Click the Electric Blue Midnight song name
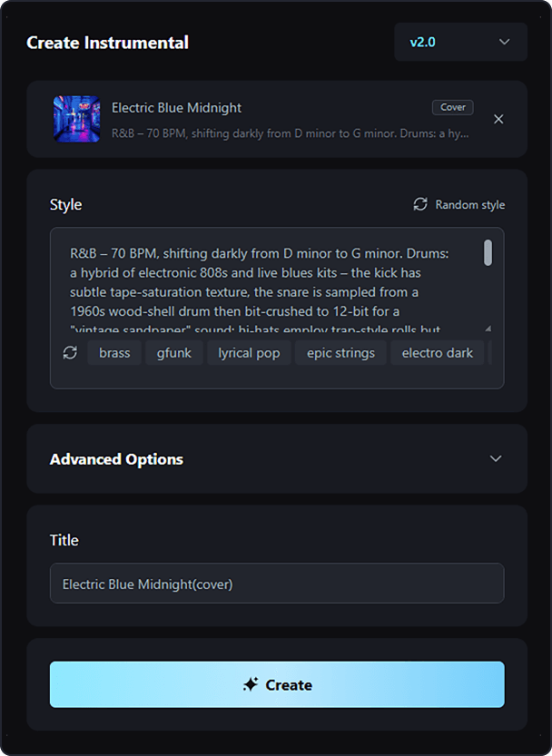 176,107
